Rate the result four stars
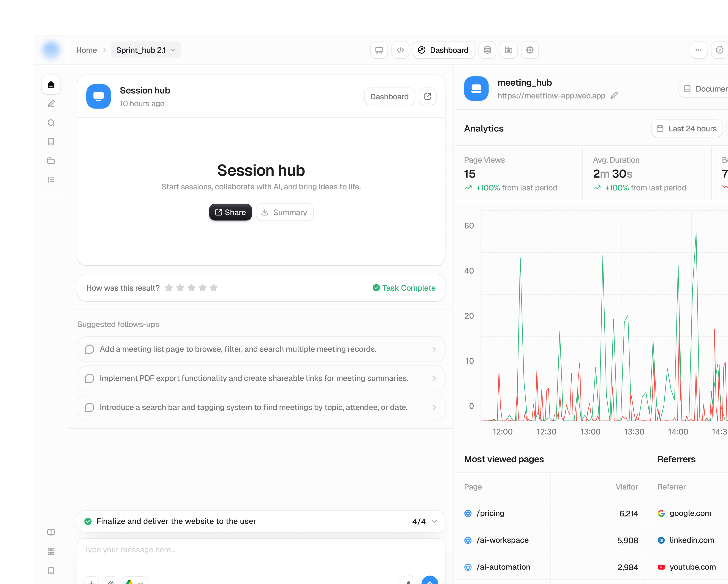Screen dimensions: 728x584 [x=202, y=288]
